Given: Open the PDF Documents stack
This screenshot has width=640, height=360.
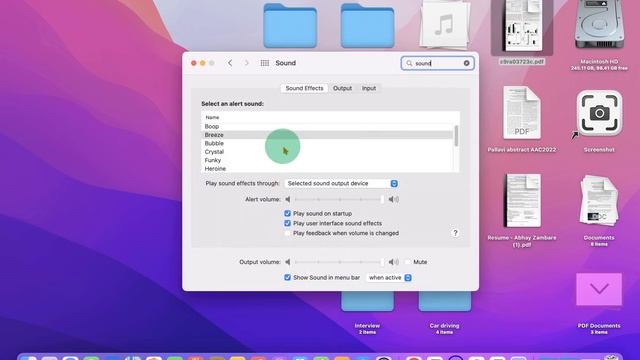Looking at the screenshot, I should pyautogui.click(x=599, y=289).
